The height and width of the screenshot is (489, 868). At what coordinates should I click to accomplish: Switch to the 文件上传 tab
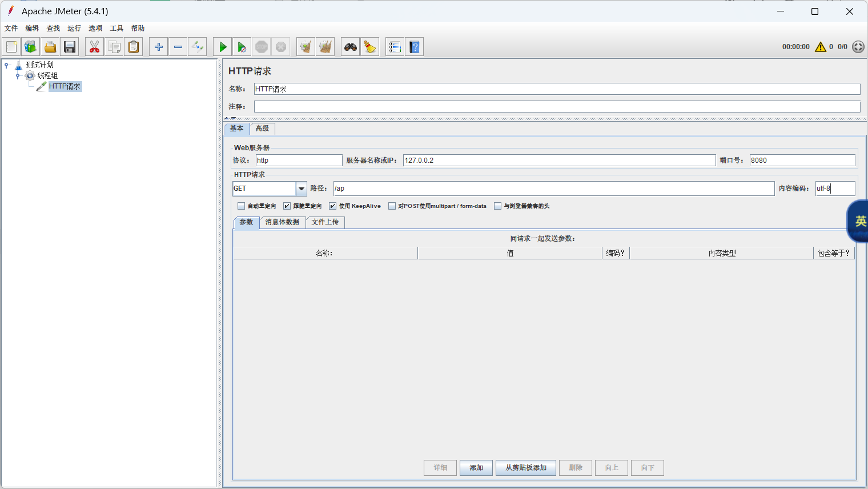click(x=325, y=222)
